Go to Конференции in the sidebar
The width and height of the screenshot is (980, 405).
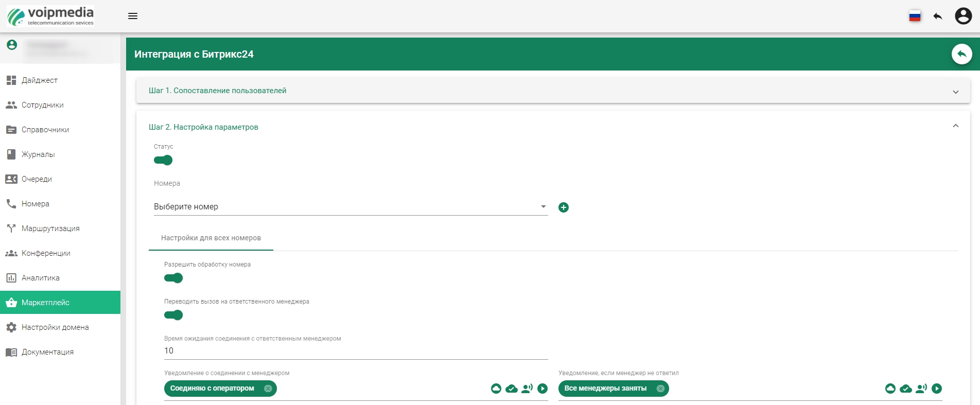[60, 253]
